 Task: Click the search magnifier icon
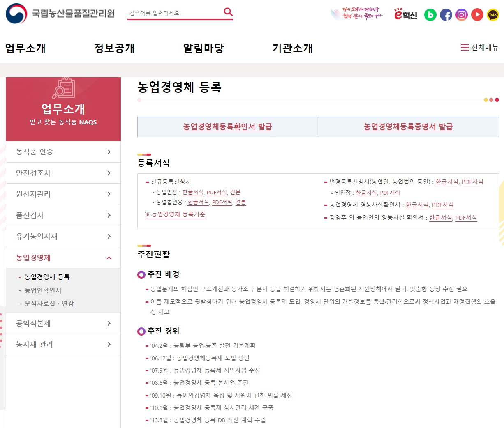[228, 12]
